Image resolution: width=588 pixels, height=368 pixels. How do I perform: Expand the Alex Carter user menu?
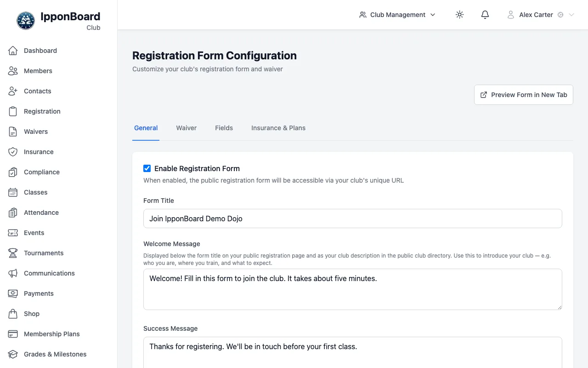tap(541, 15)
